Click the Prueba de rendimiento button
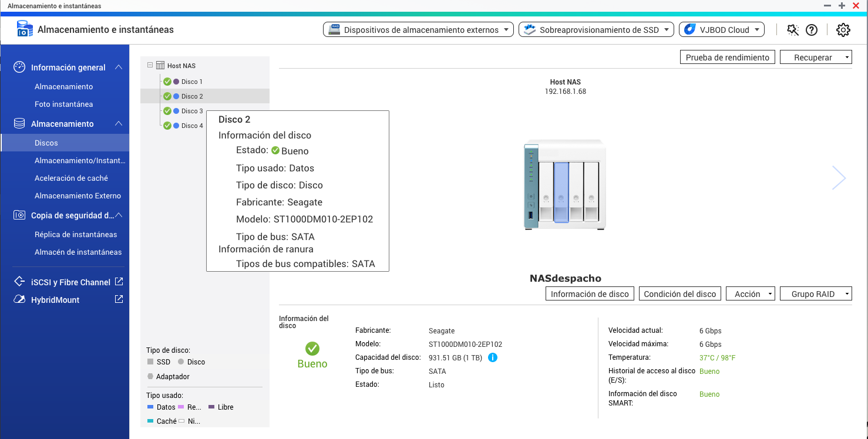Image resolution: width=868 pixels, height=439 pixels. pyautogui.click(x=727, y=58)
